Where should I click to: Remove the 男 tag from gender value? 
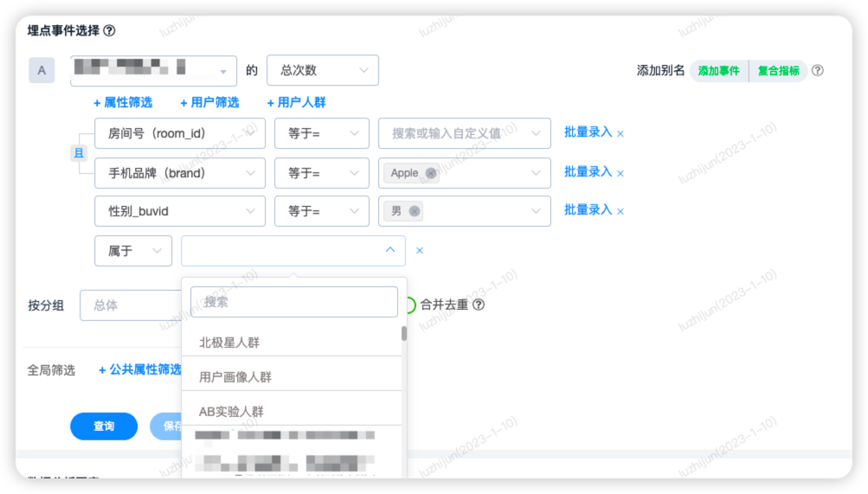(415, 211)
